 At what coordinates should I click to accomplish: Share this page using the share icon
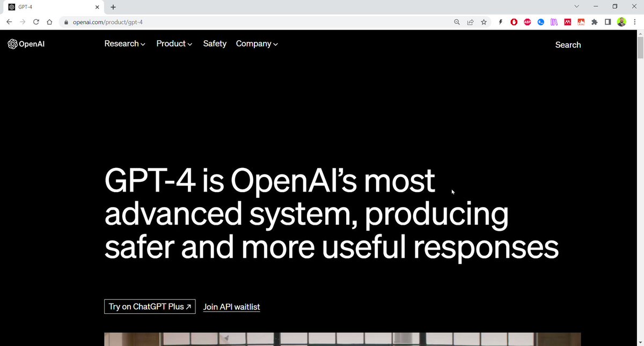pyautogui.click(x=470, y=22)
